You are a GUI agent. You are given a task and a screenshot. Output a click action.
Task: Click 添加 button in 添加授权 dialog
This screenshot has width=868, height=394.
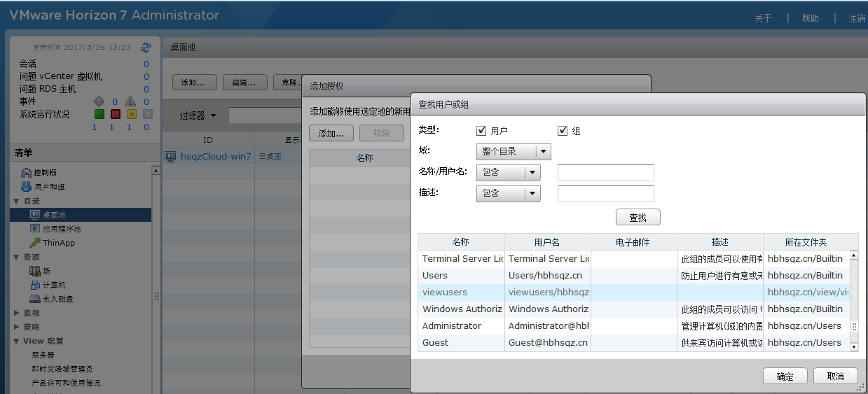point(331,133)
